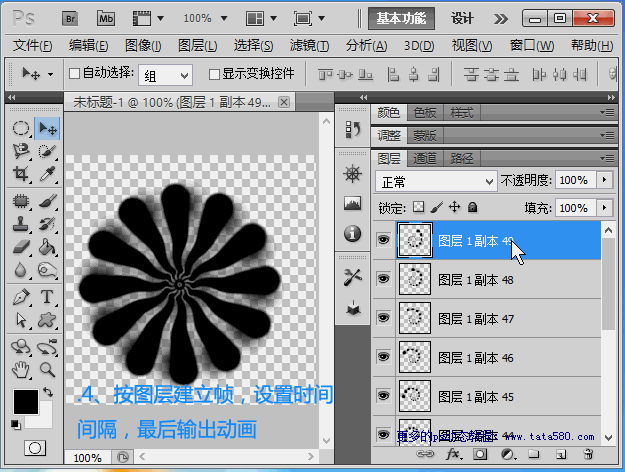Switch to the 路径 tab
Screen dimensions: 625x472
pyautogui.click(x=462, y=159)
